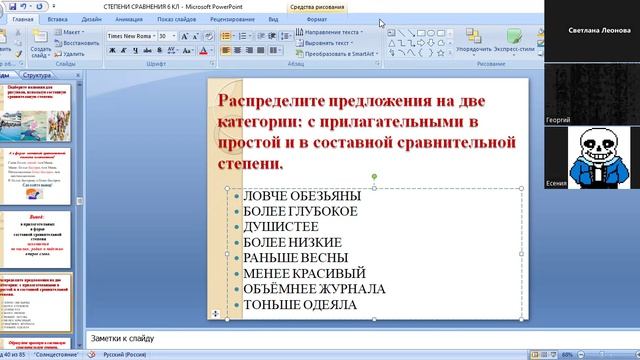Justify the text alignment
Viewport: 640px width, 360px height.
(x=260, y=50)
